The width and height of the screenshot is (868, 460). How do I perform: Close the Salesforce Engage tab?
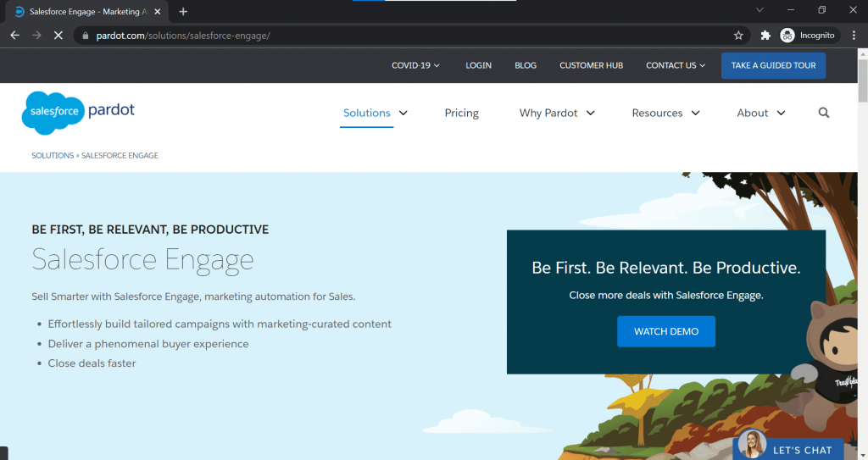coord(157,12)
